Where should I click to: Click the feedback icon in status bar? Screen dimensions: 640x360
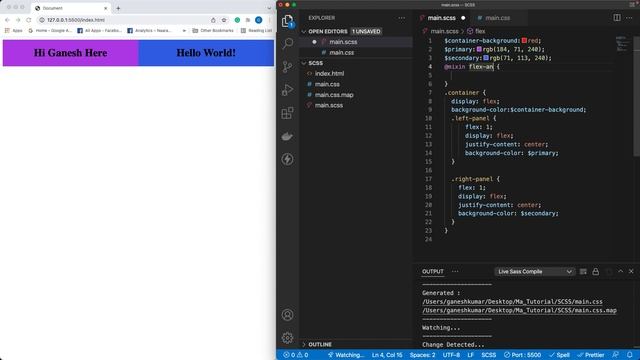coord(616,355)
